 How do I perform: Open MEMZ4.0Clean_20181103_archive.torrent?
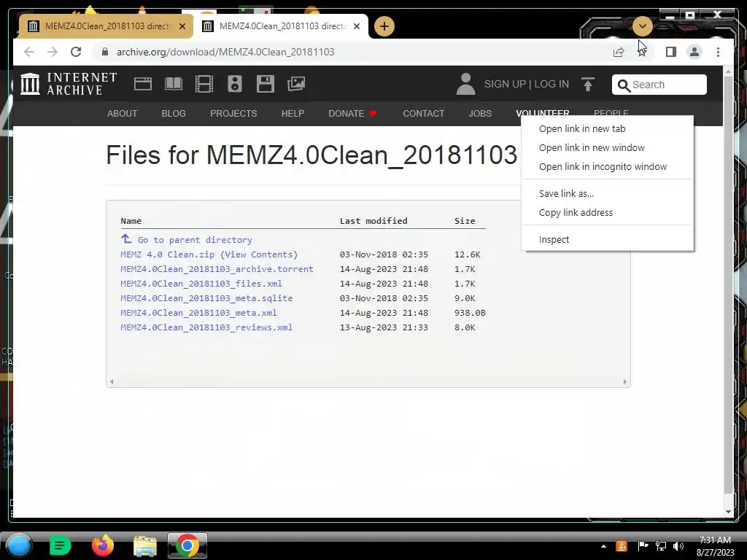click(217, 269)
